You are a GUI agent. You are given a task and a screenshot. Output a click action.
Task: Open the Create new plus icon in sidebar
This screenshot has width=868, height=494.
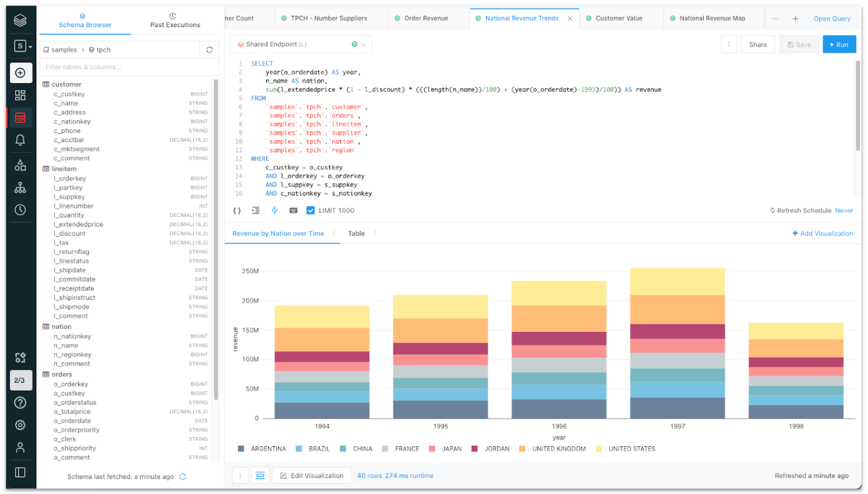point(21,72)
